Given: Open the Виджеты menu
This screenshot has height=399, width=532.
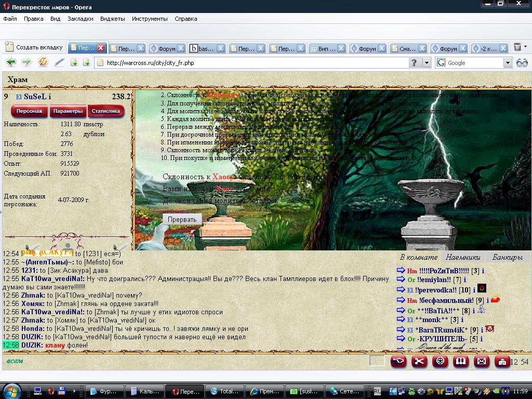Looking at the screenshot, I should tap(113, 19).
